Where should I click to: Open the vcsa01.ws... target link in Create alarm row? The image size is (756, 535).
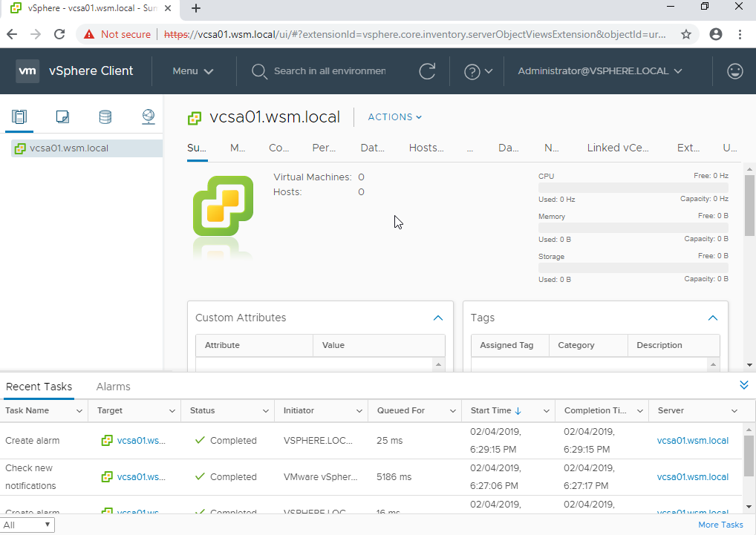click(141, 441)
